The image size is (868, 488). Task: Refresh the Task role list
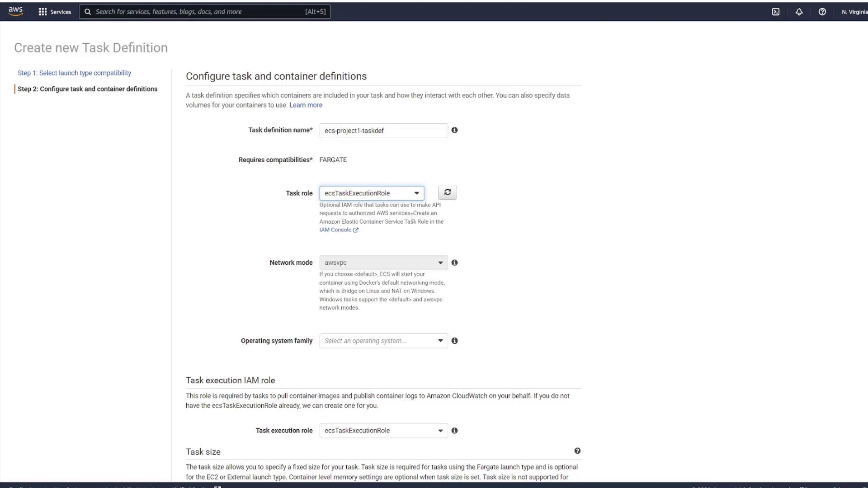pos(448,192)
